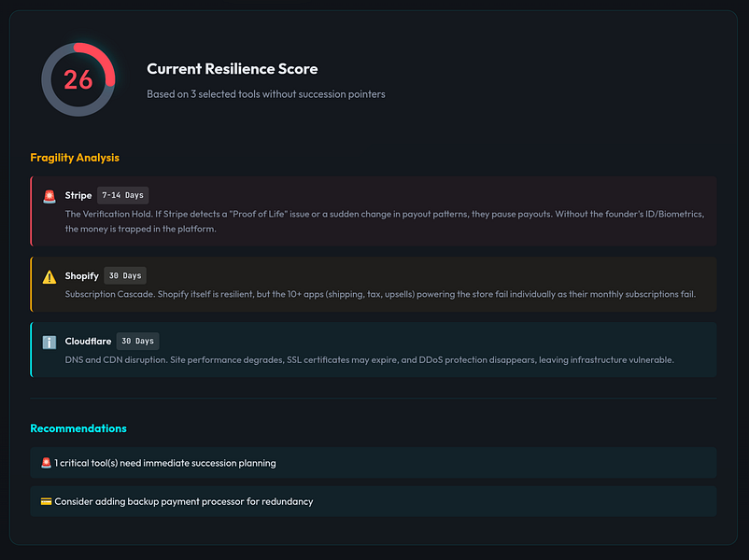This screenshot has height=560, width=749.
Task: Select the Shopify 30 Days badge
Action: 125,275
